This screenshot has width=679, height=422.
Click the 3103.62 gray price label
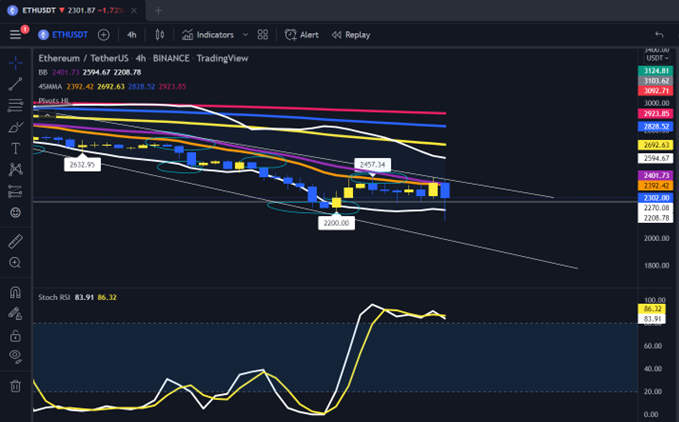[x=656, y=81]
